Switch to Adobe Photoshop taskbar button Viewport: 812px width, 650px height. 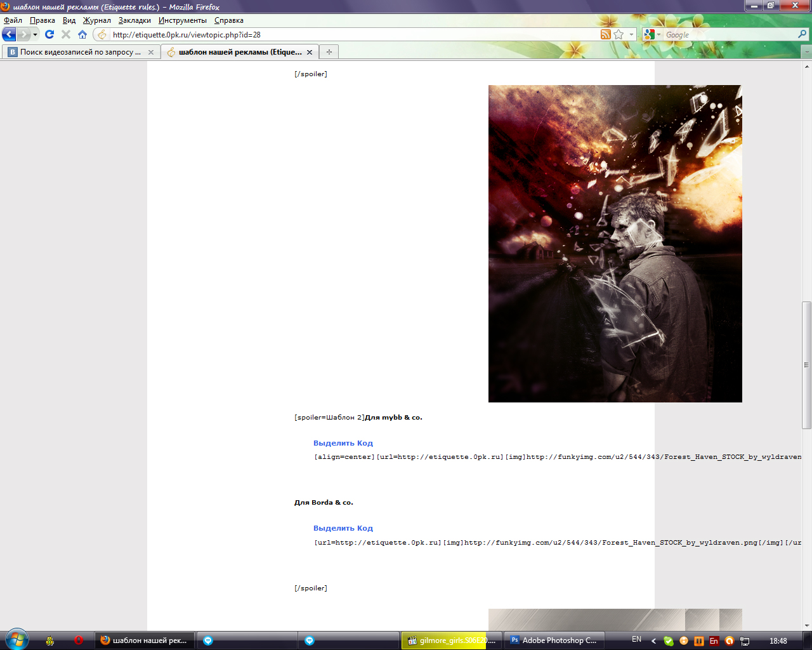click(x=554, y=640)
